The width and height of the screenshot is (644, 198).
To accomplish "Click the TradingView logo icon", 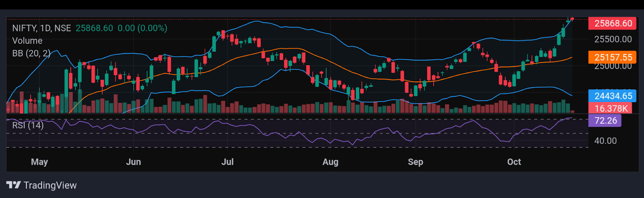I will (14, 185).
